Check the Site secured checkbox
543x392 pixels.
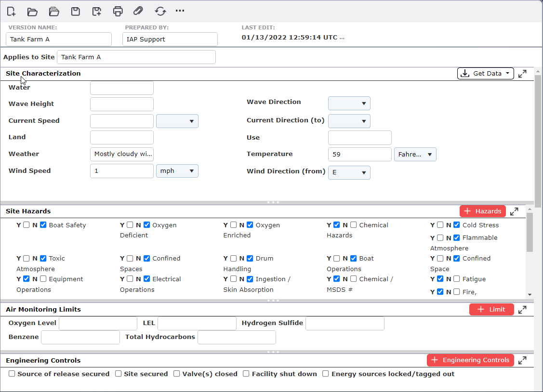click(x=119, y=374)
